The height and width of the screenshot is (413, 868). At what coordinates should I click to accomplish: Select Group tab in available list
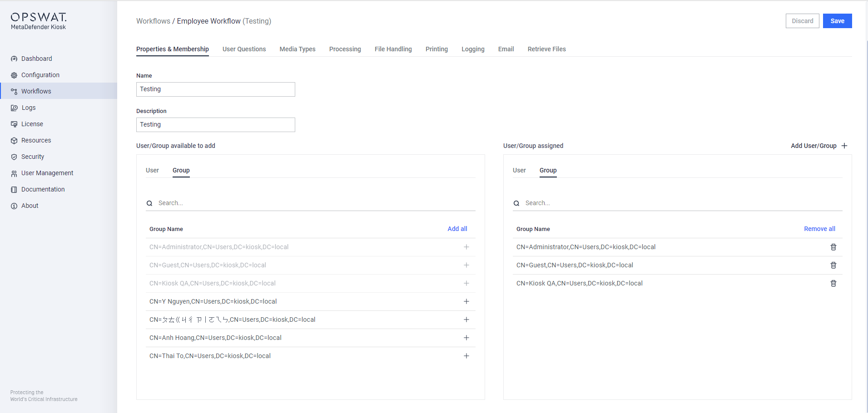(181, 170)
